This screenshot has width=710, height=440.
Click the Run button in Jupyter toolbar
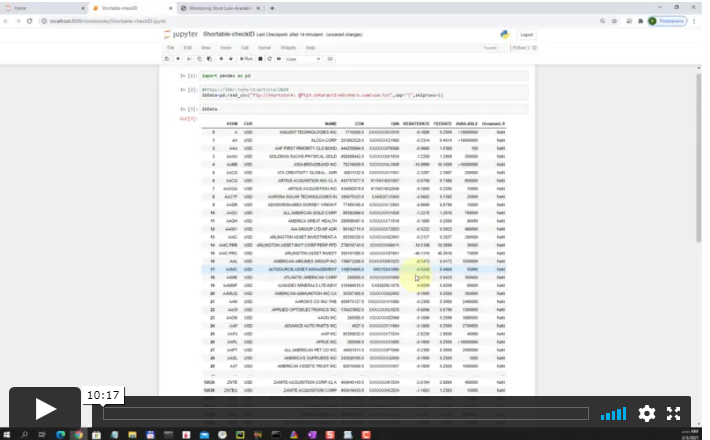coord(246,59)
